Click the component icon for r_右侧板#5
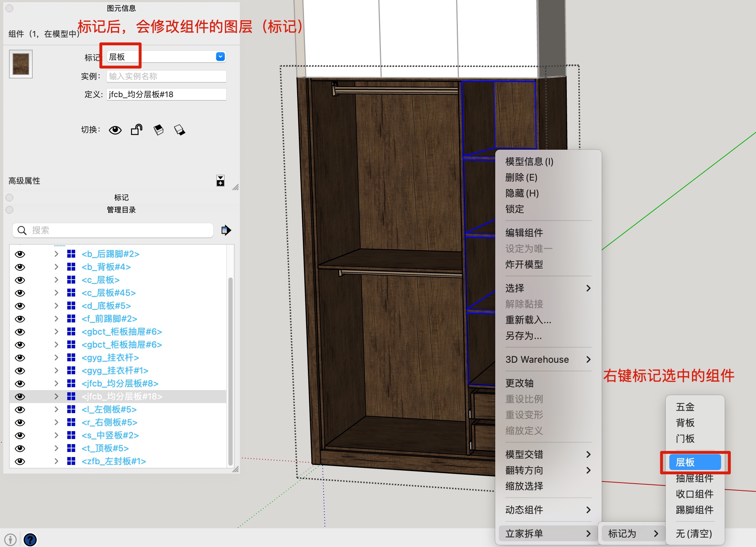The height and width of the screenshot is (547, 756). [x=71, y=422]
